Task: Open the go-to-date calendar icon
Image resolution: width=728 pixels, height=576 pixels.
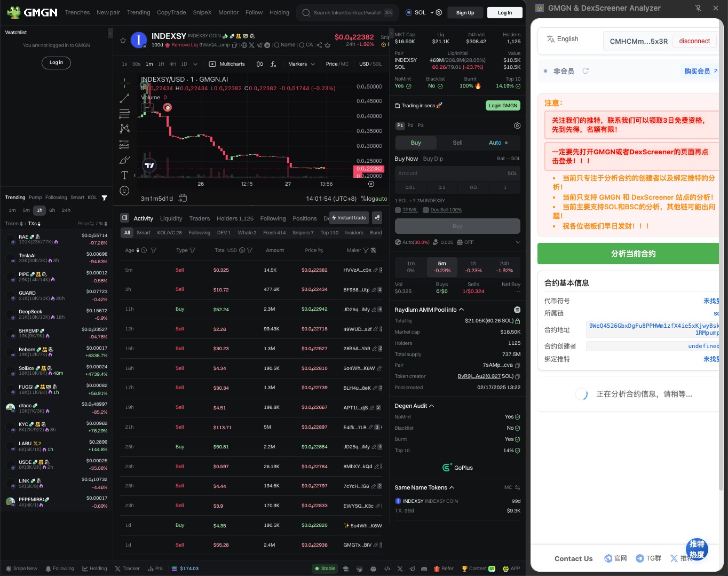Action: (183, 198)
